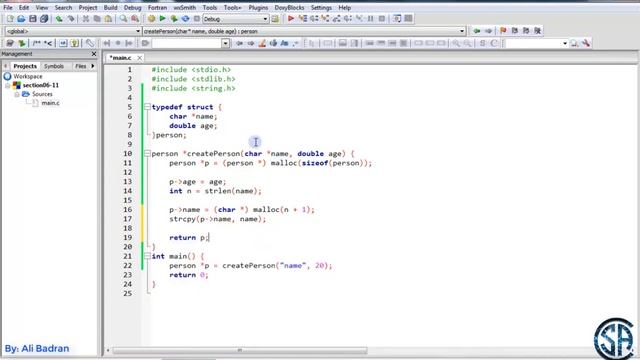
Task: Click the Undo arrow icon
Action: click(59, 19)
